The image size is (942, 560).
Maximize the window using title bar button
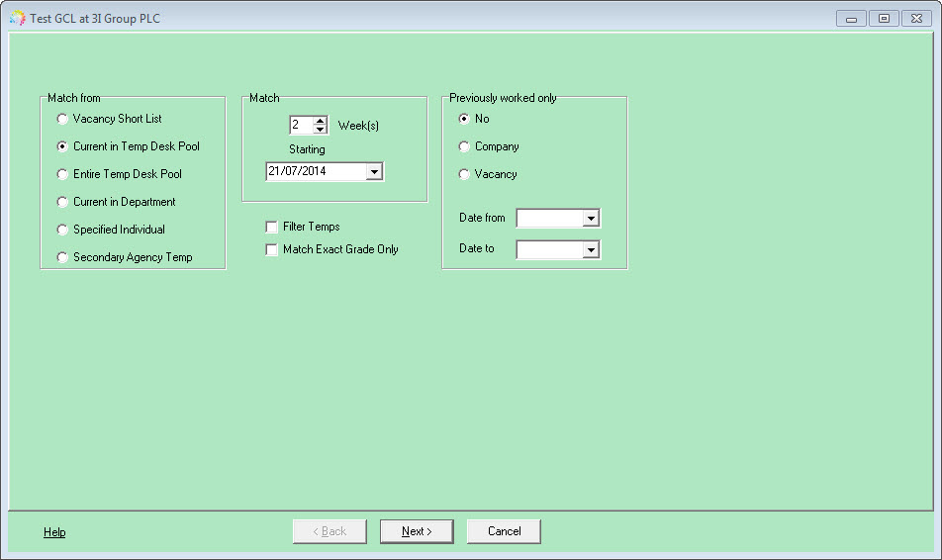point(884,19)
